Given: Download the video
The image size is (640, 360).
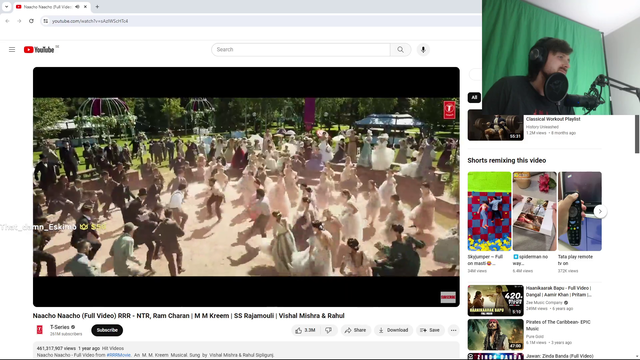Looking at the screenshot, I should pyautogui.click(x=393, y=330).
